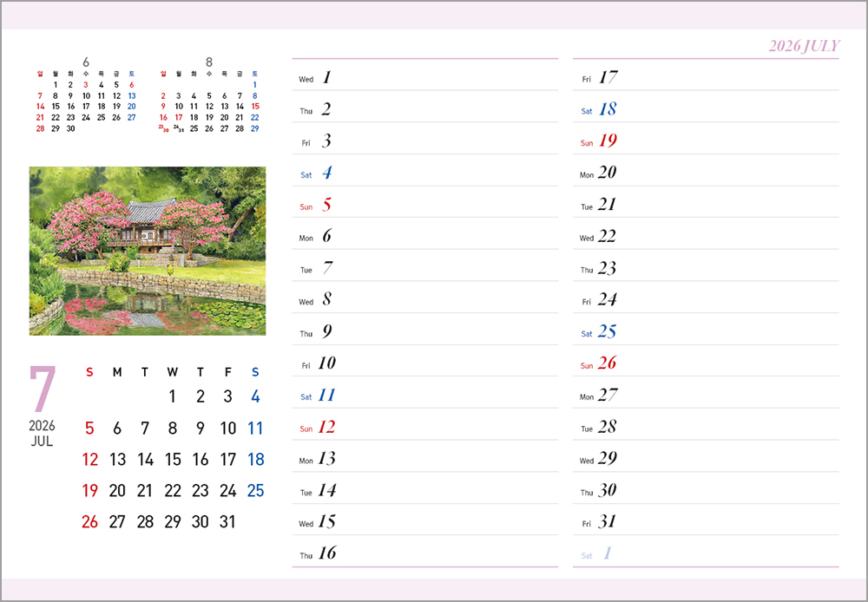Click the blue S Saturday column header
This screenshot has height=602, width=868.
[x=255, y=371]
